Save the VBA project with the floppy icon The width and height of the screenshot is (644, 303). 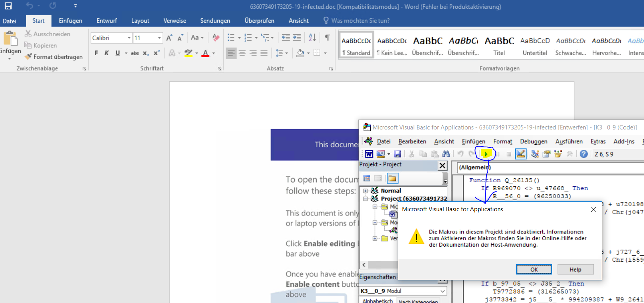[x=397, y=154]
